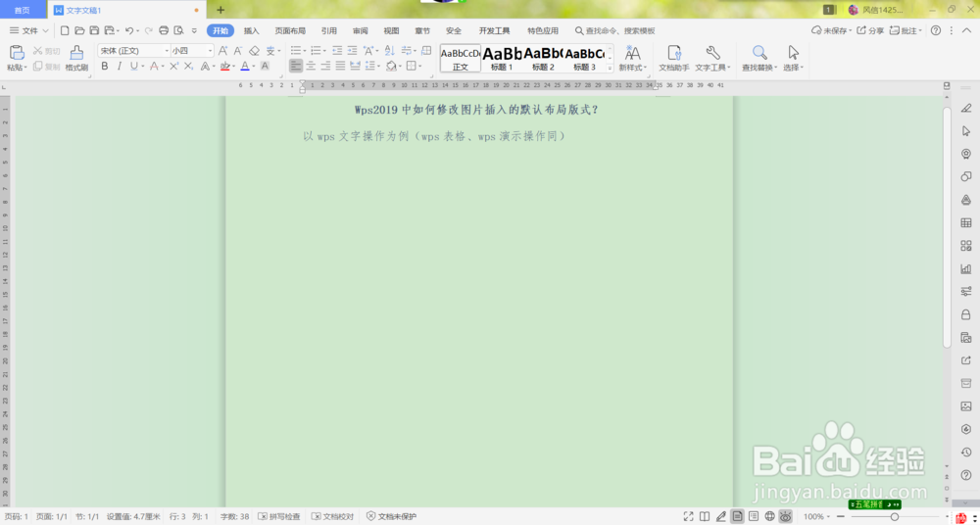This screenshot has height=525, width=980.
Task: Open the 审阅 ribbon tab
Action: (360, 30)
